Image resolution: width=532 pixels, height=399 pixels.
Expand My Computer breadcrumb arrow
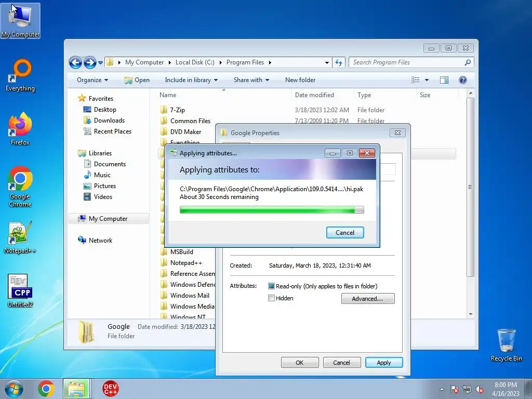coord(170,62)
